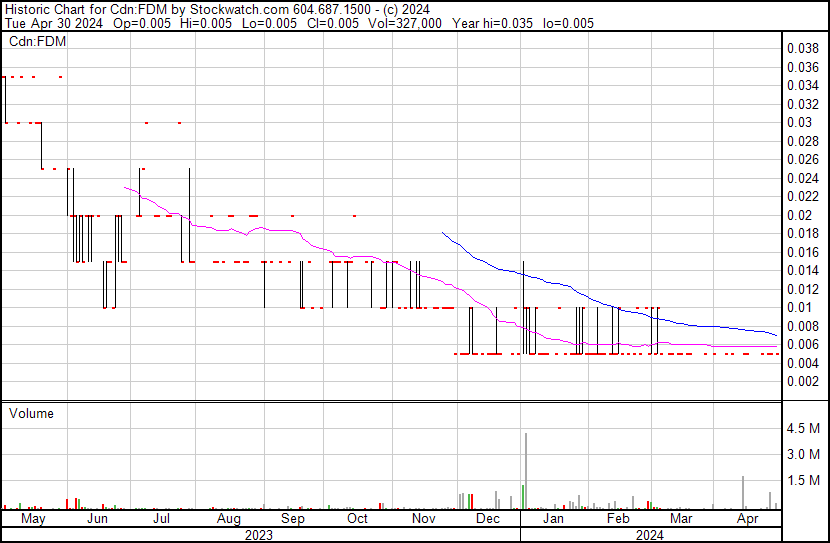Click the chart title 'Historic Chart for Cdn:FDM'
This screenshot has width=830, height=543.
(x=86, y=10)
